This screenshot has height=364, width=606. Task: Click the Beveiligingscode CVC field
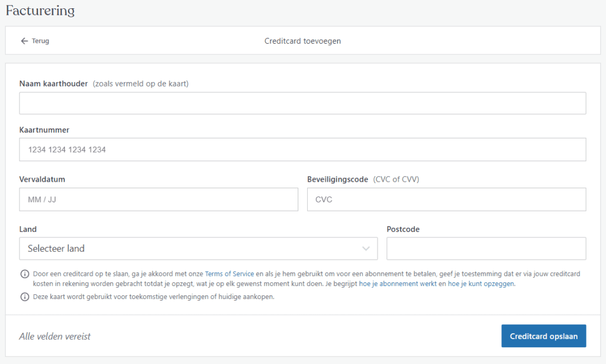446,199
